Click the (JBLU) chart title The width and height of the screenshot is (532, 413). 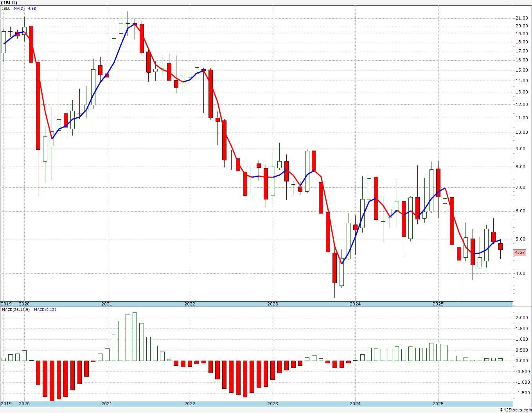click(9, 3)
